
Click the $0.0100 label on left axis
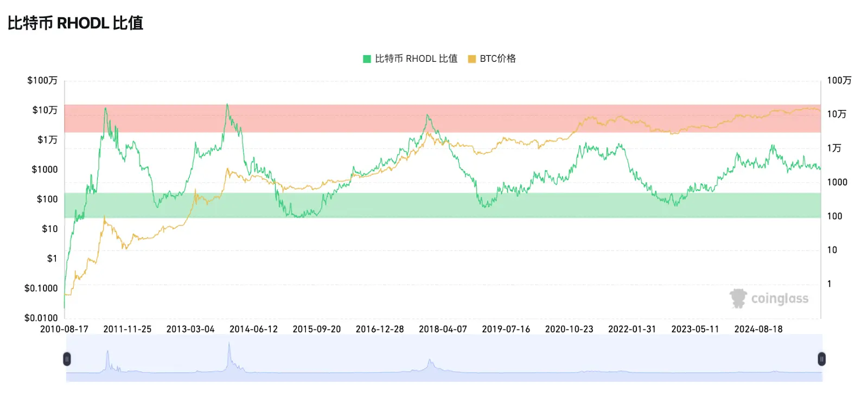pyautogui.click(x=41, y=318)
